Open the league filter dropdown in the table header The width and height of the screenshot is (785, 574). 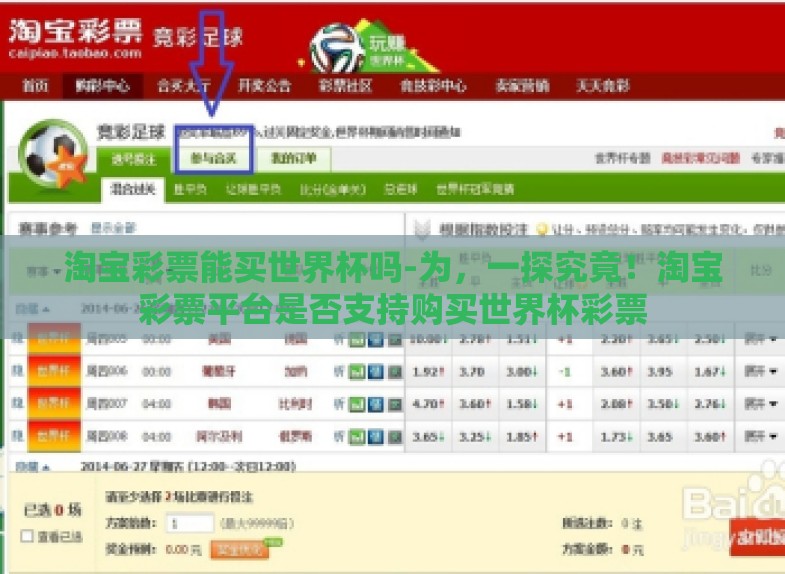tap(44, 272)
